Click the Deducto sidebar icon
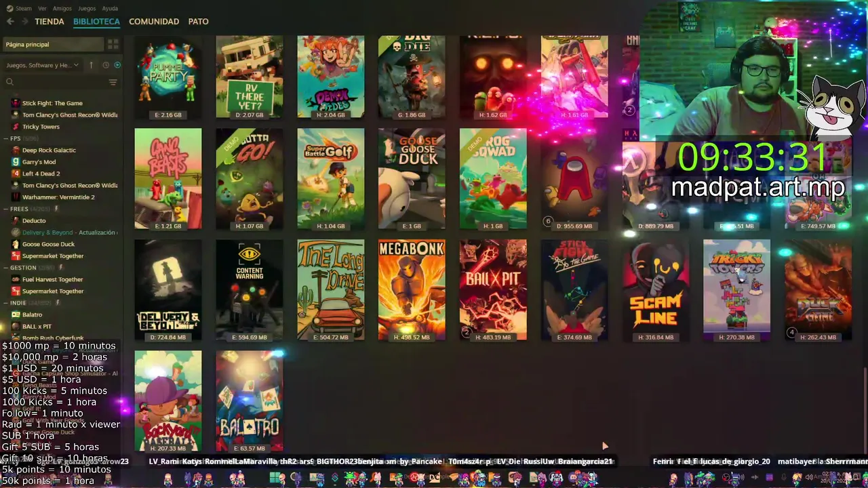The height and width of the screenshot is (488, 868). tap(16, 220)
